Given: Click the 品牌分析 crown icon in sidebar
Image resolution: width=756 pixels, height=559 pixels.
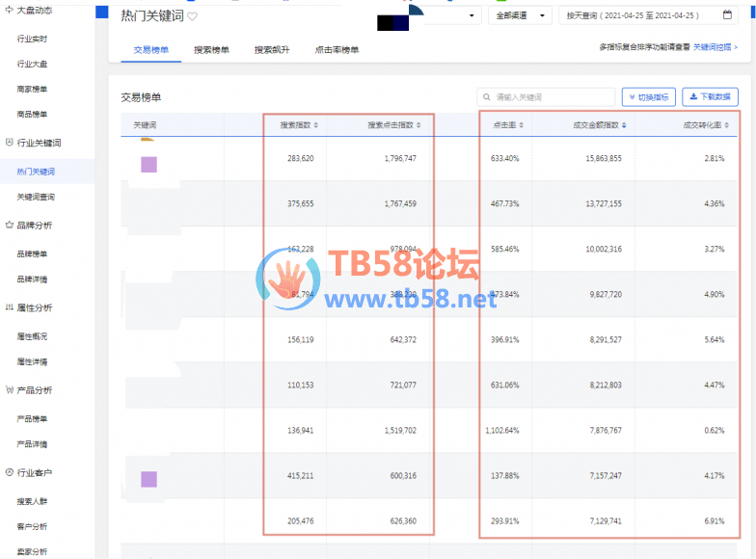Looking at the screenshot, I should [x=10, y=225].
